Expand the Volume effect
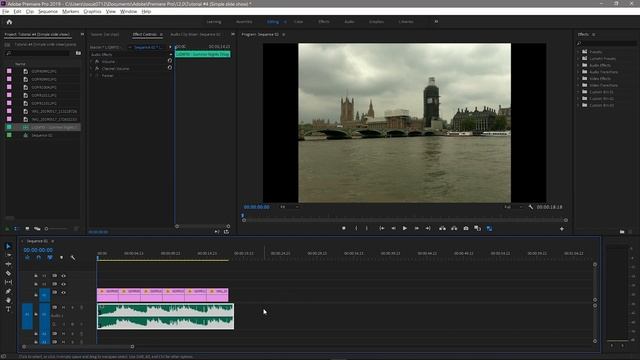This screenshot has height=360, width=640. 91,62
